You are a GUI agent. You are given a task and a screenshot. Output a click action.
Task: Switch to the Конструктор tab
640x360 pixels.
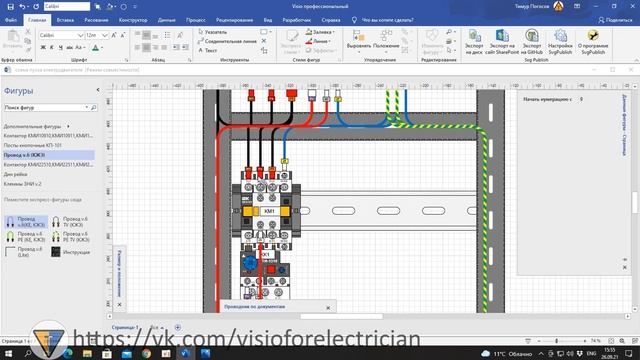coord(133,20)
